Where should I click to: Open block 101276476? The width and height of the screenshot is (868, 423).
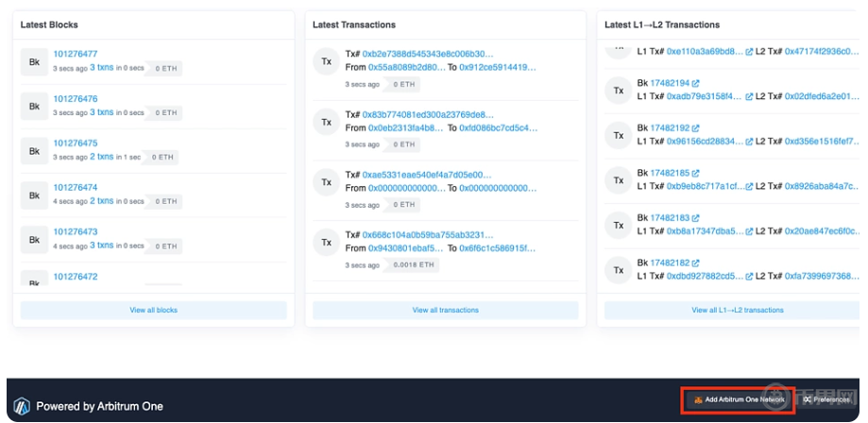click(x=76, y=99)
